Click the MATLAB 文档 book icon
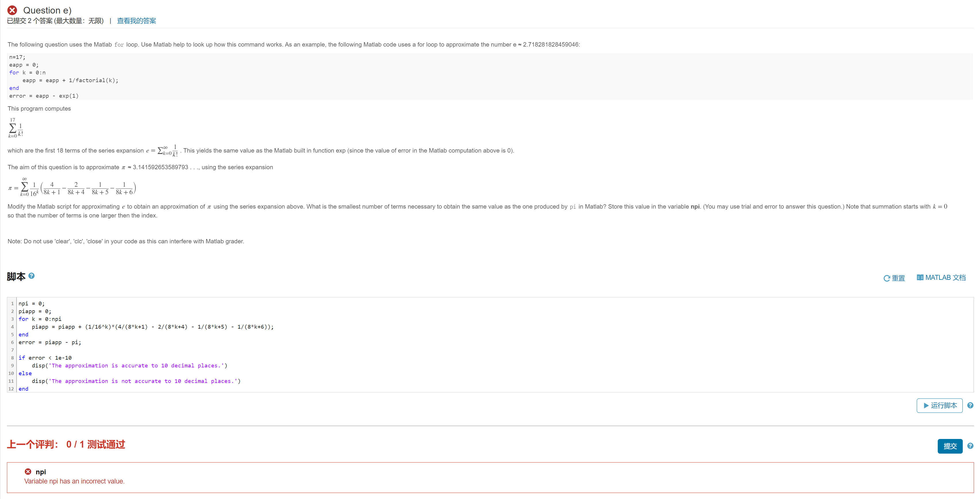Image resolution: width=980 pixels, height=499 pixels. pyautogui.click(x=920, y=278)
